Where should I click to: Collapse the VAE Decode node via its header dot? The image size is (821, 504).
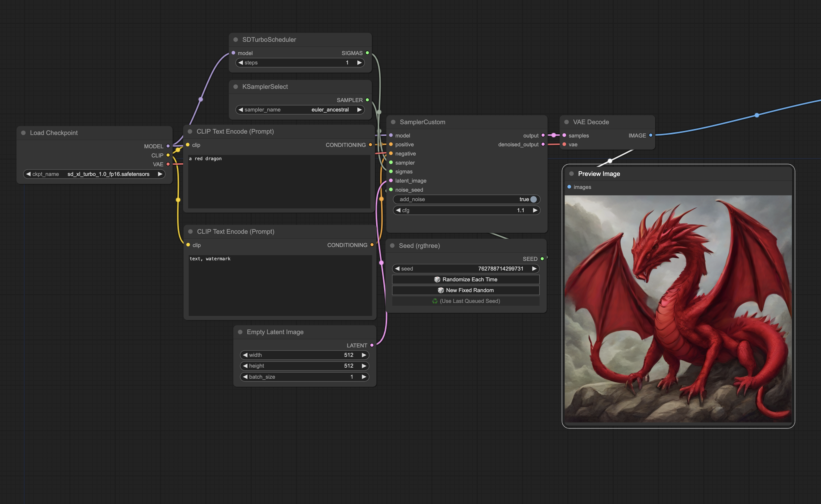pos(566,122)
